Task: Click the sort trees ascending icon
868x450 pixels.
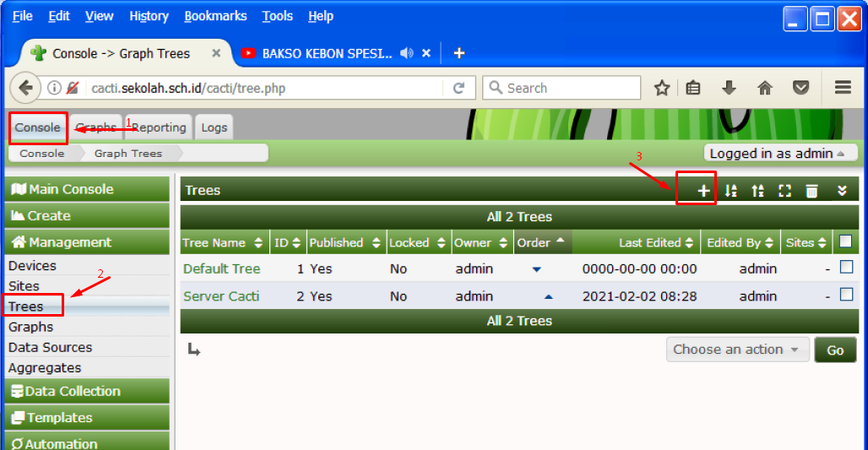Action: coord(731,191)
